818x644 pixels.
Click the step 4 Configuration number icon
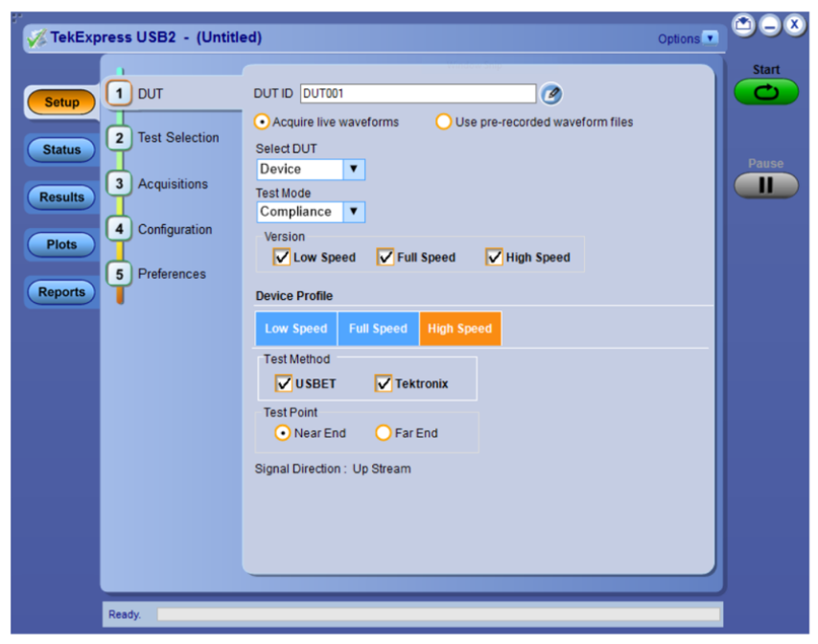pos(119,229)
